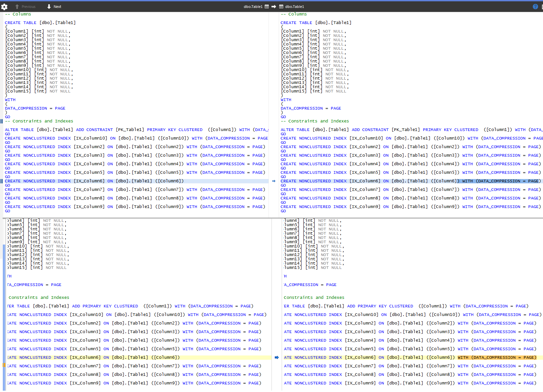
Task: Click 'CREATE TABLE [dbo].[Table1]' in upper-left pane
Action: [x=40, y=23]
